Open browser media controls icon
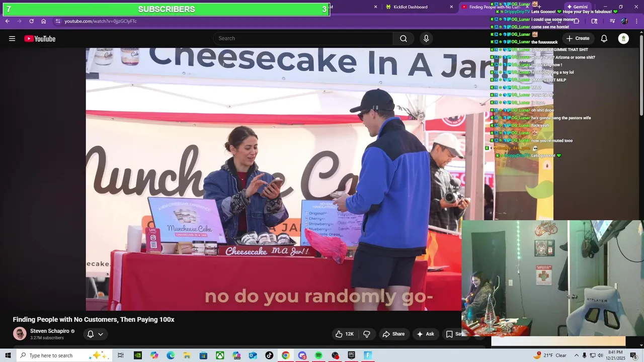 click(612, 21)
